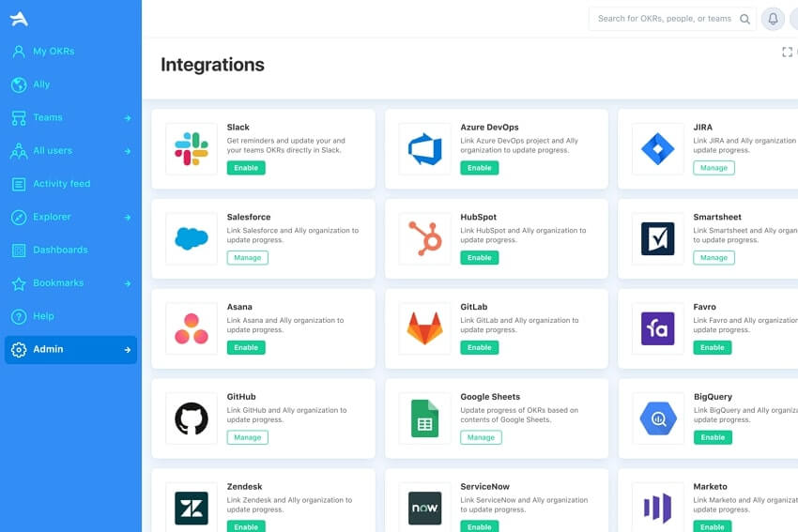798x532 pixels.
Task: Expand the Teams submenu arrow
Action: pos(128,118)
